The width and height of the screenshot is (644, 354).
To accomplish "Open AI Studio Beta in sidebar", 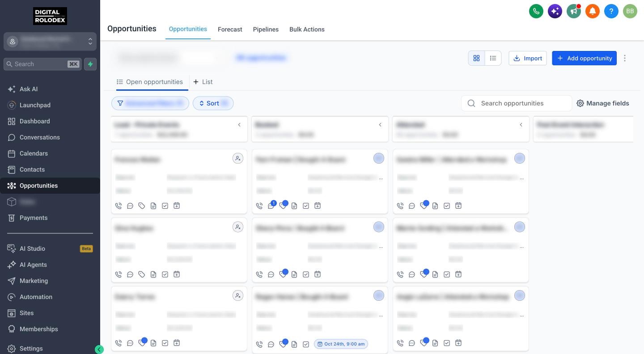I will (50, 249).
